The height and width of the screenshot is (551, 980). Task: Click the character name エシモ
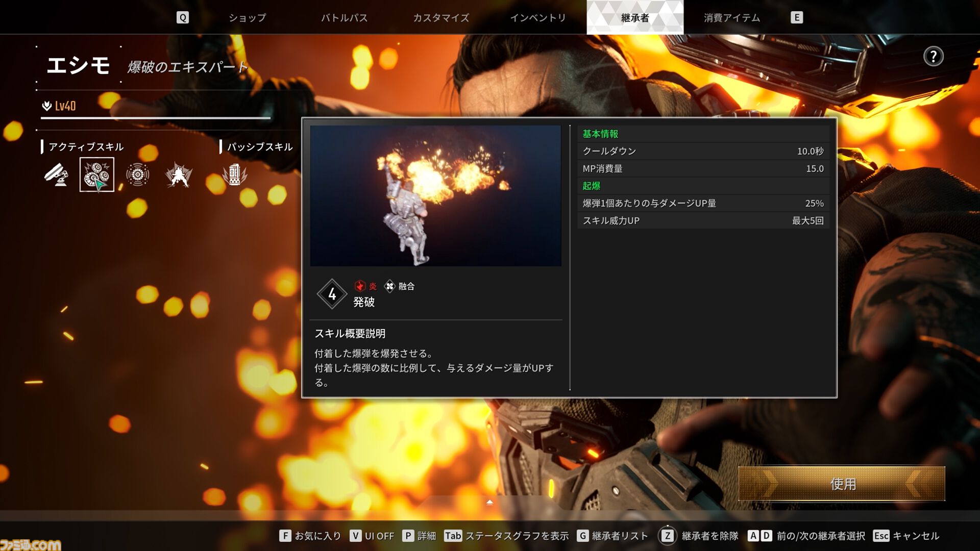click(78, 65)
